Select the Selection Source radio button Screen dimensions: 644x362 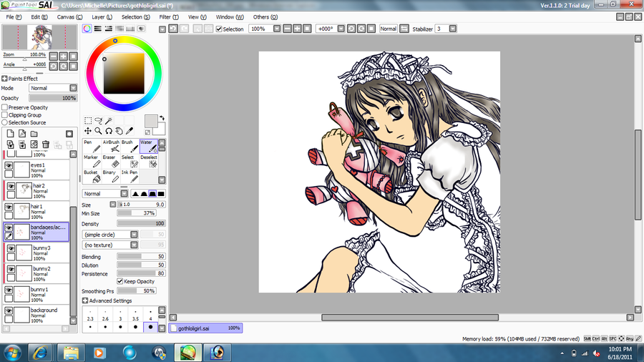[x=5, y=122]
